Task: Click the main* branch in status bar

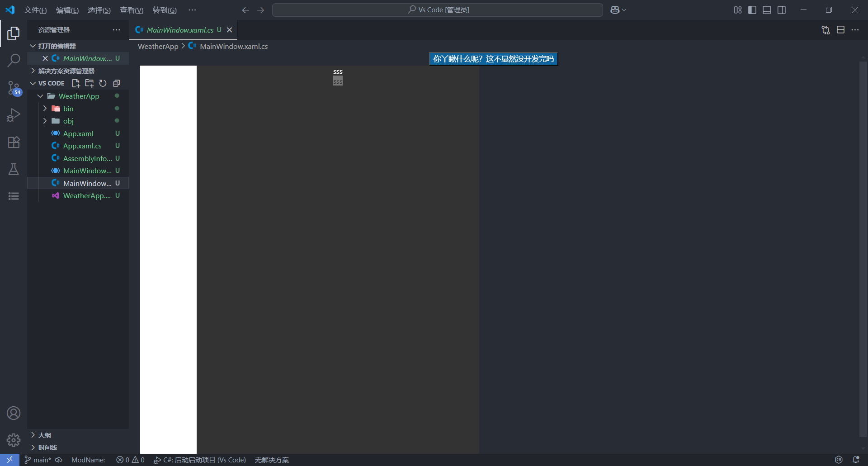Action: point(38,460)
